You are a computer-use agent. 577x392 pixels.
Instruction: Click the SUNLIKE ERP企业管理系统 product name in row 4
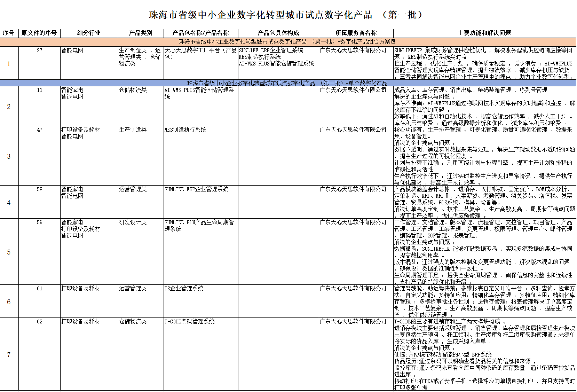(x=201, y=202)
